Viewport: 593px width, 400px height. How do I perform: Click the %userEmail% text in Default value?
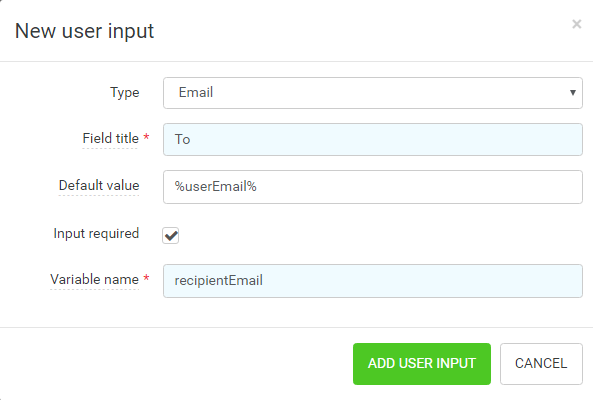click(216, 186)
